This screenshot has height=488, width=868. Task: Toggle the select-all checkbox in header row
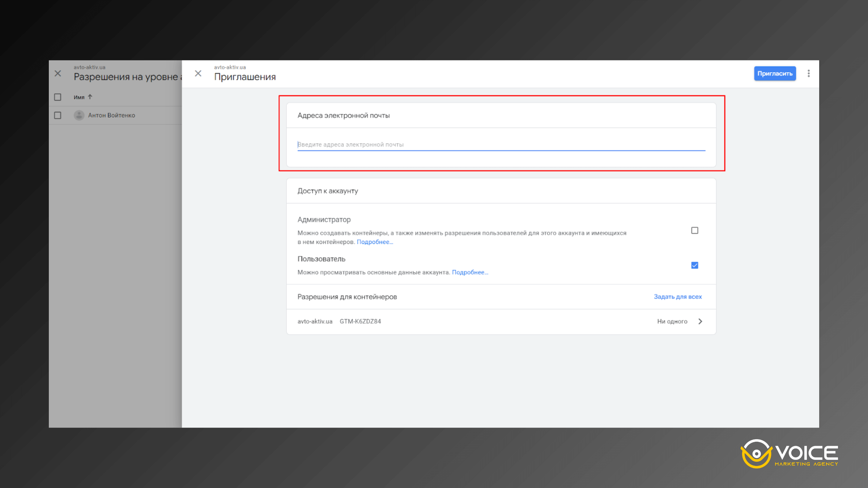(x=58, y=97)
